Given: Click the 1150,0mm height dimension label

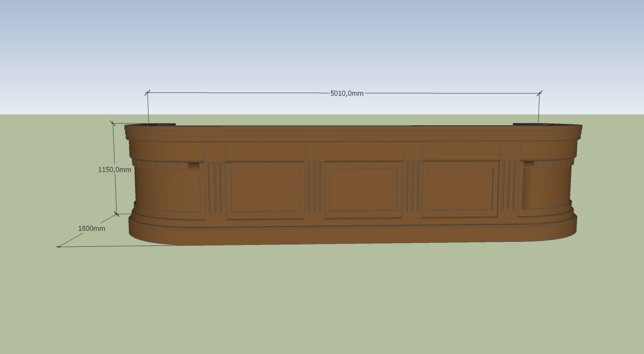Looking at the screenshot, I should pos(115,170).
